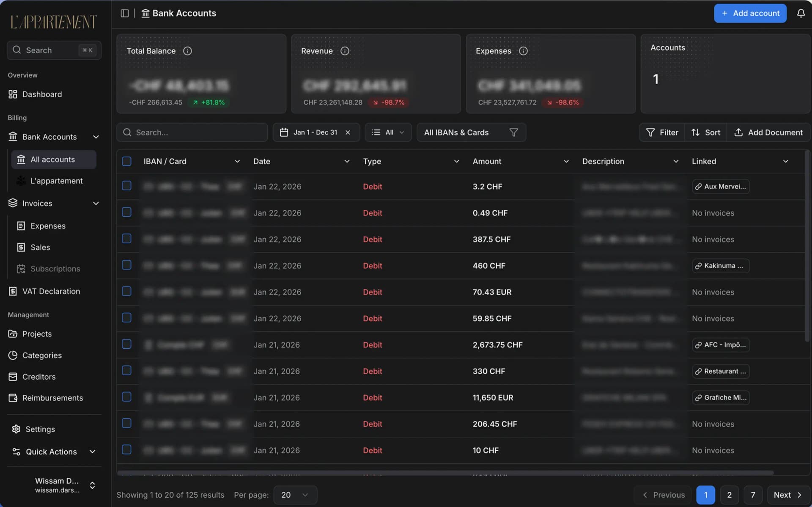This screenshot has height=507, width=812.
Task: Open L'appartement account in sidebar
Action: (x=56, y=181)
